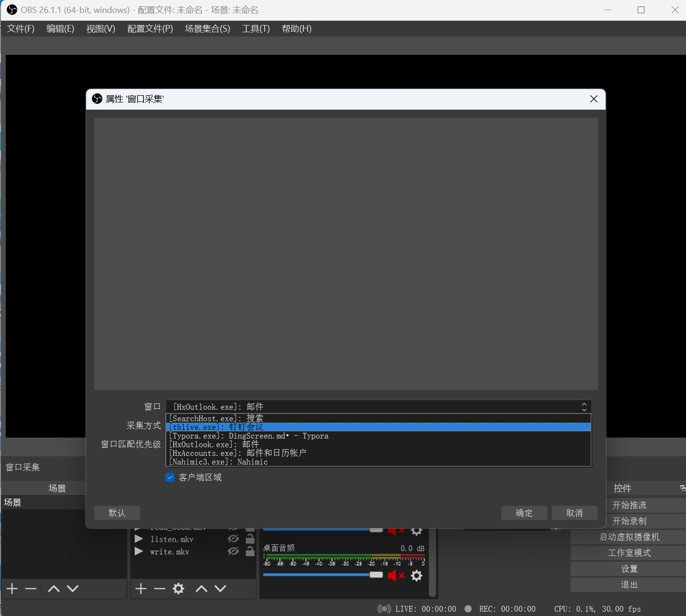Click the preview area in properties dialog
The image size is (686, 616).
coord(346,254)
